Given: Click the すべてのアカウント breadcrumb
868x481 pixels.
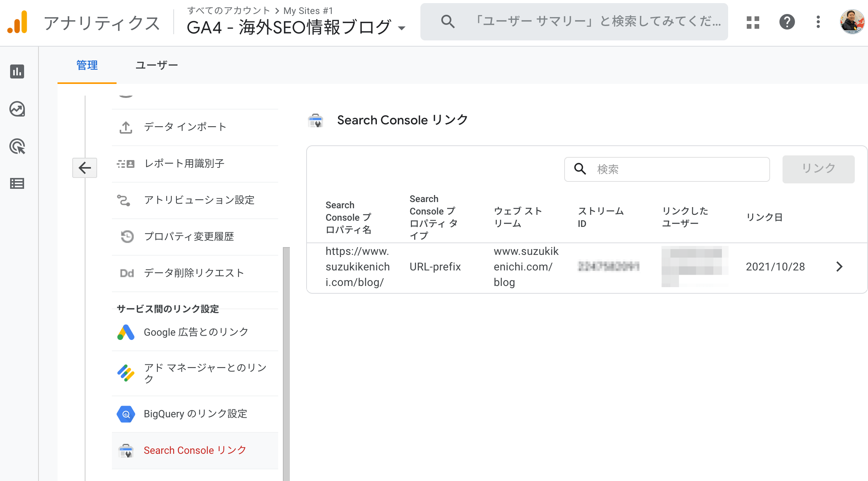Looking at the screenshot, I should point(228,10).
